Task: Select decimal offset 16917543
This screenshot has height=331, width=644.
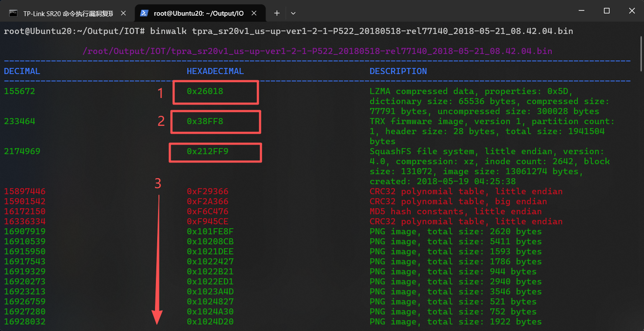Action: click(x=25, y=261)
